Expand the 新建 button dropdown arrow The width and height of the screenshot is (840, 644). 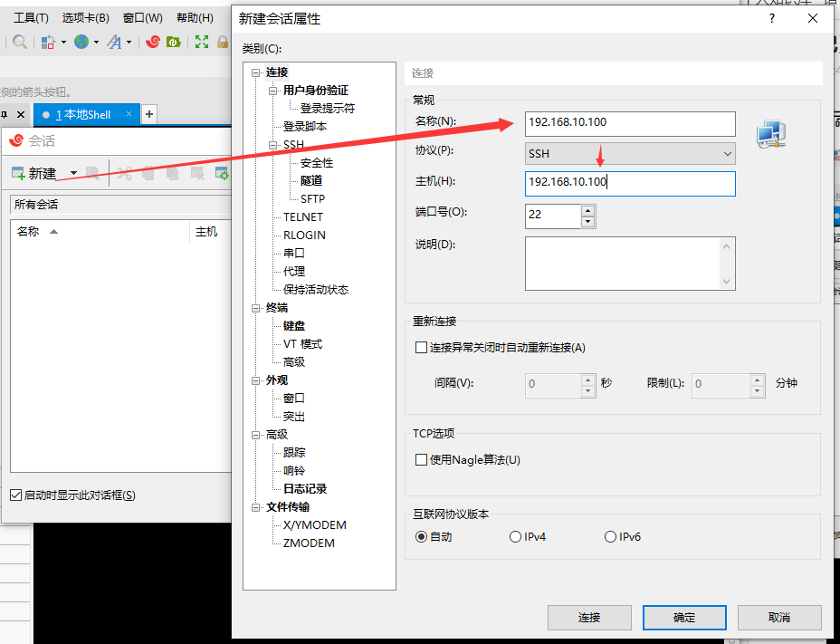coord(72,173)
